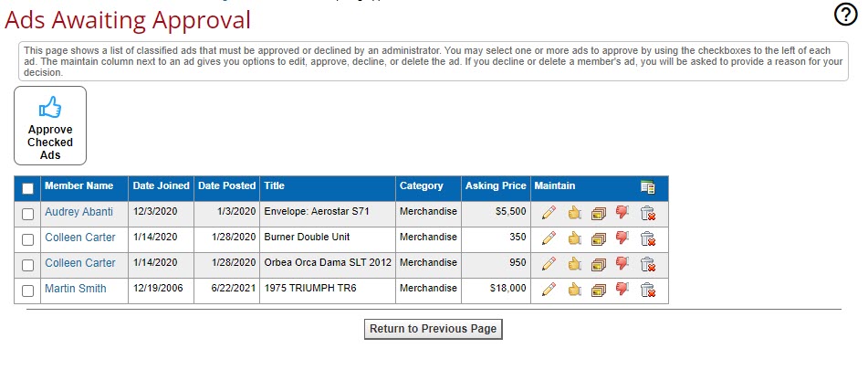Screen dimensions: 868x370
Task: Approve the Envelope: Aerostar S71 ad thumbs-up icon
Action: point(574,213)
